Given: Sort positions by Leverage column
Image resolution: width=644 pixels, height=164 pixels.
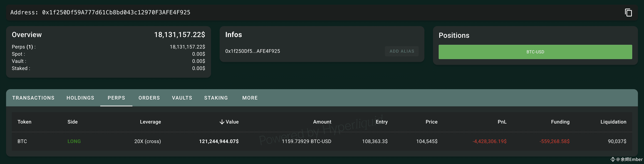Looking at the screenshot, I should coord(150,122).
